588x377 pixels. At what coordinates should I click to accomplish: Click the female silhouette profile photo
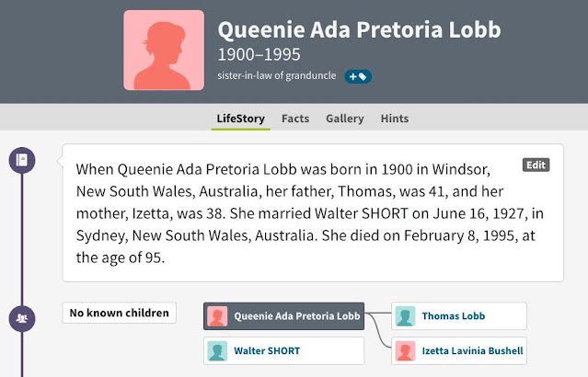[x=164, y=50]
